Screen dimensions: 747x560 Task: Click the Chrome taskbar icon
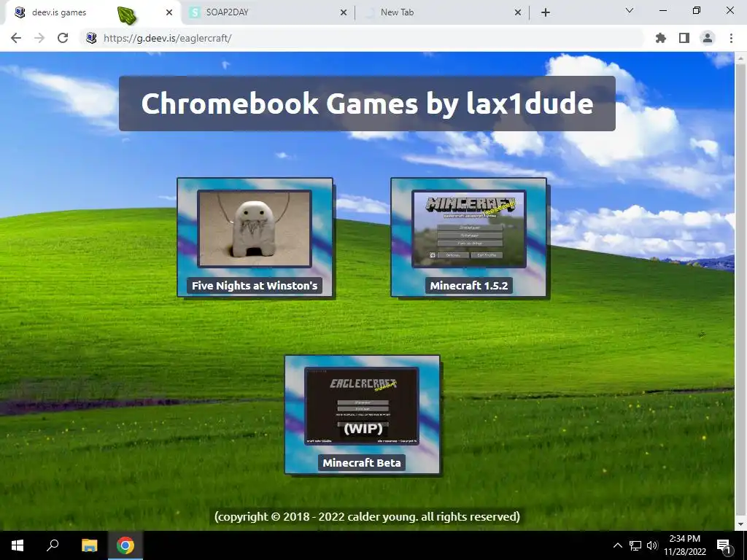[125, 545]
